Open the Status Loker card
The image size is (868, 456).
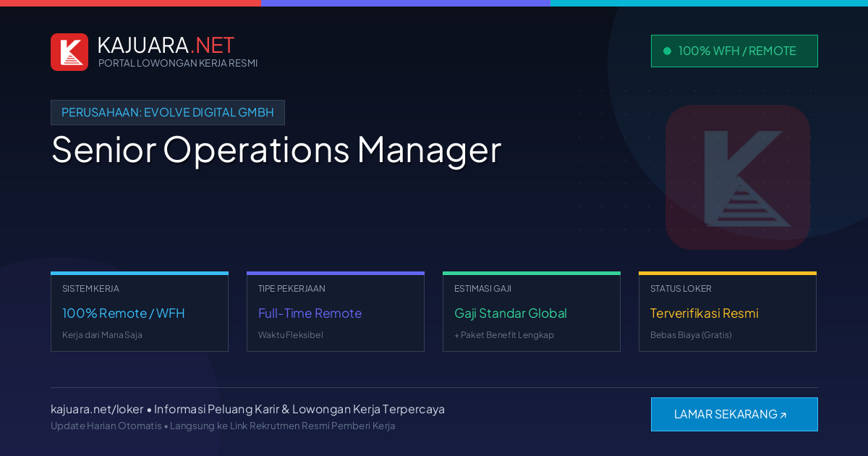click(728, 312)
